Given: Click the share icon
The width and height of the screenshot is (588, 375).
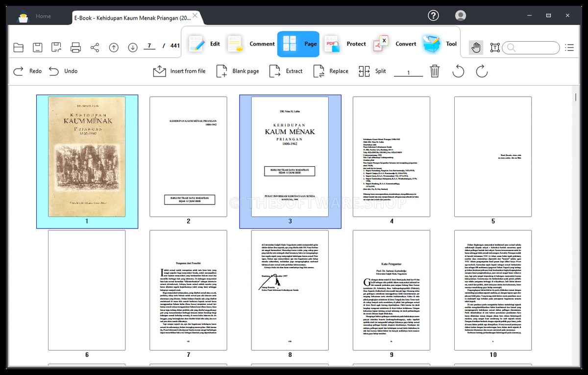Looking at the screenshot, I should (95, 48).
